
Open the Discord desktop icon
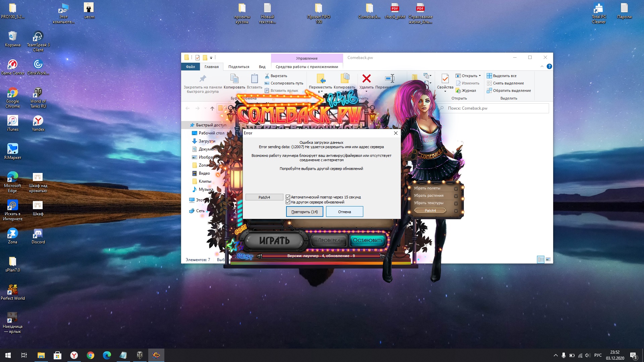click(x=38, y=234)
